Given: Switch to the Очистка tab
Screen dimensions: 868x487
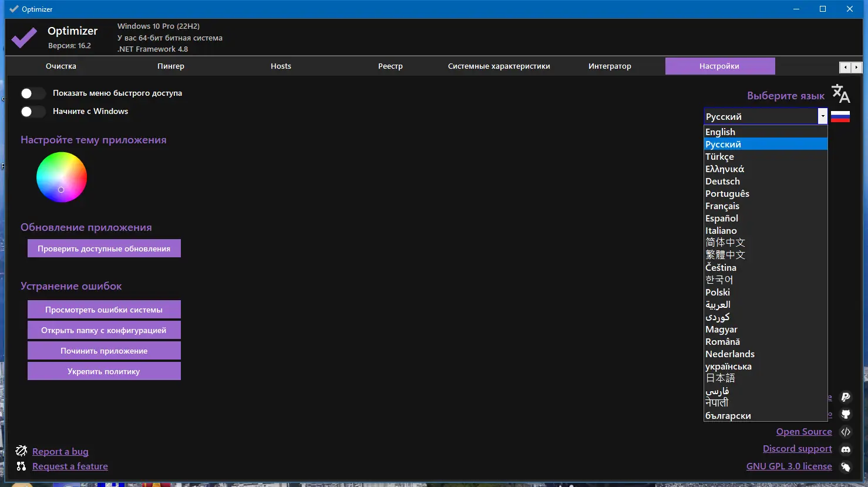Looking at the screenshot, I should (x=61, y=66).
